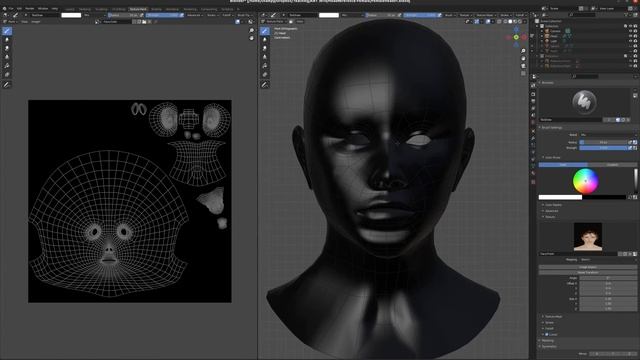
Task: Collapse the Brushes panel
Action: [x=547, y=82]
